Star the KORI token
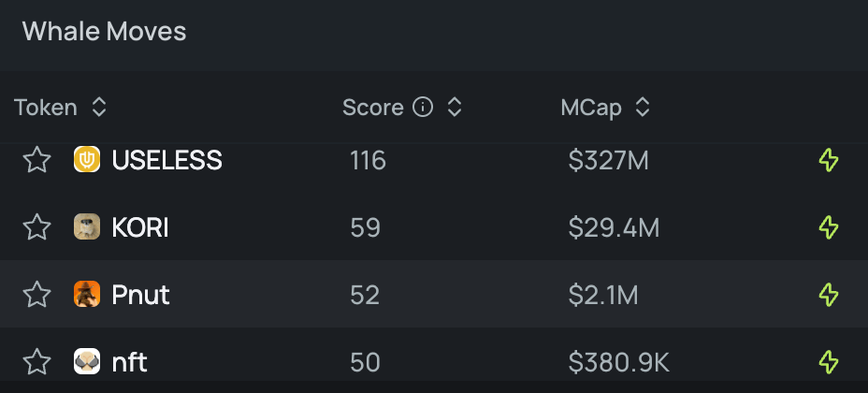The image size is (868, 393). click(x=36, y=227)
